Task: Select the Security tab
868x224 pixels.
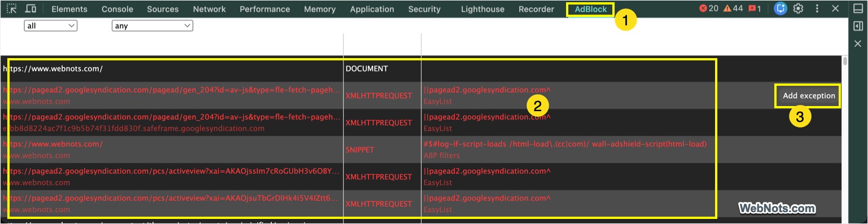Action: pyautogui.click(x=424, y=9)
